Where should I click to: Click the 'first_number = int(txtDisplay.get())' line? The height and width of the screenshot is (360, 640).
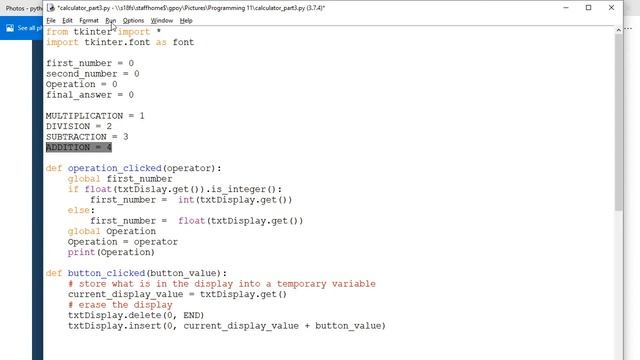(191, 200)
